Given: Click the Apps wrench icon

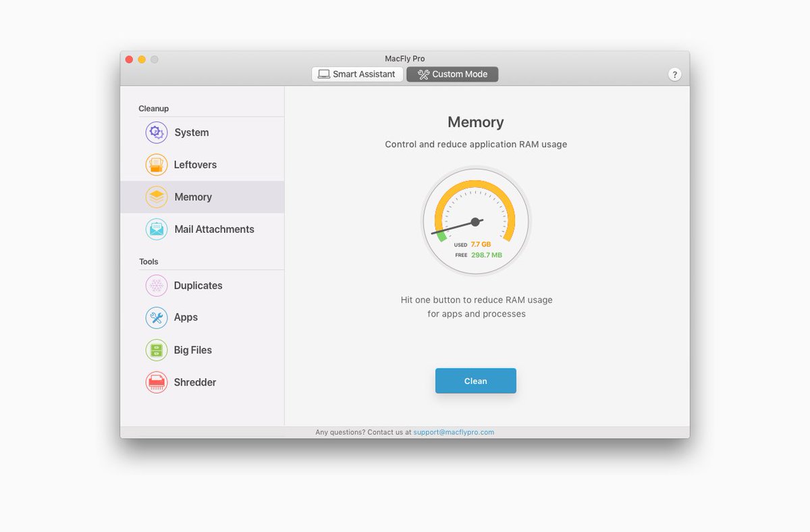Looking at the screenshot, I should pos(157,317).
